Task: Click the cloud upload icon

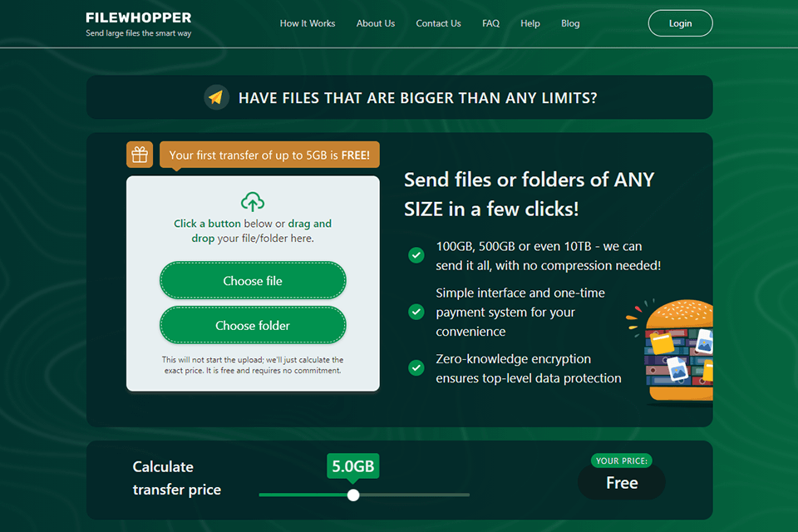Action: click(x=253, y=202)
